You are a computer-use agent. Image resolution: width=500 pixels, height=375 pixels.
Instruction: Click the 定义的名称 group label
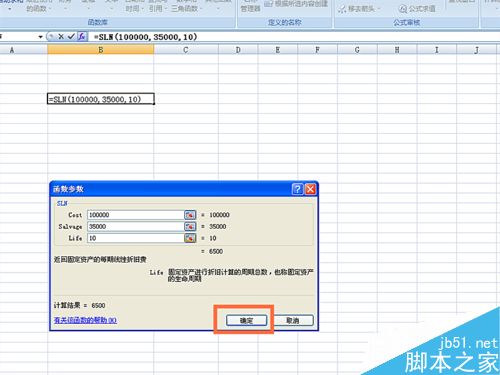(x=285, y=22)
